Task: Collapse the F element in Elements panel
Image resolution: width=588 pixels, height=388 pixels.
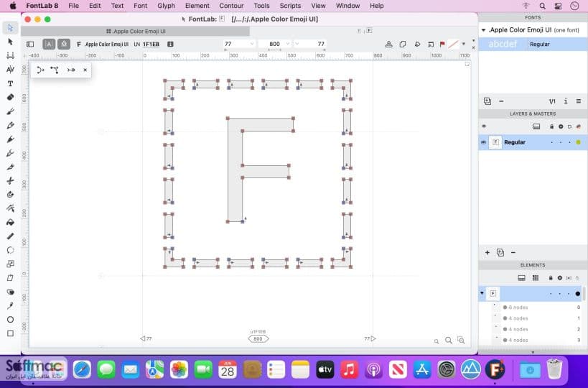Action: (482, 293)
